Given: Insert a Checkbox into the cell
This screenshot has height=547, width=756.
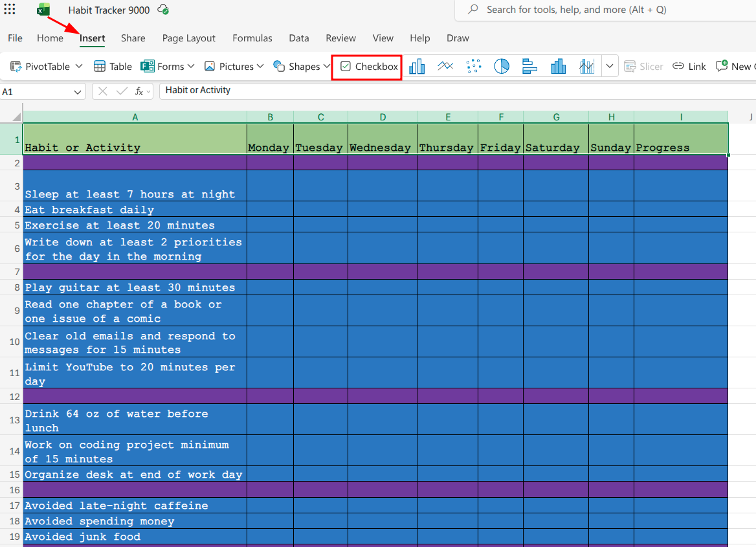Looking at the screenshot, I should tap(369, 67).
